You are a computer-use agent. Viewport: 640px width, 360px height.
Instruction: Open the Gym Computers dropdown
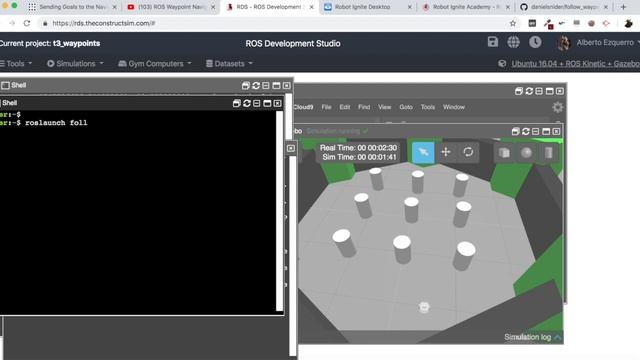[155, 64]
